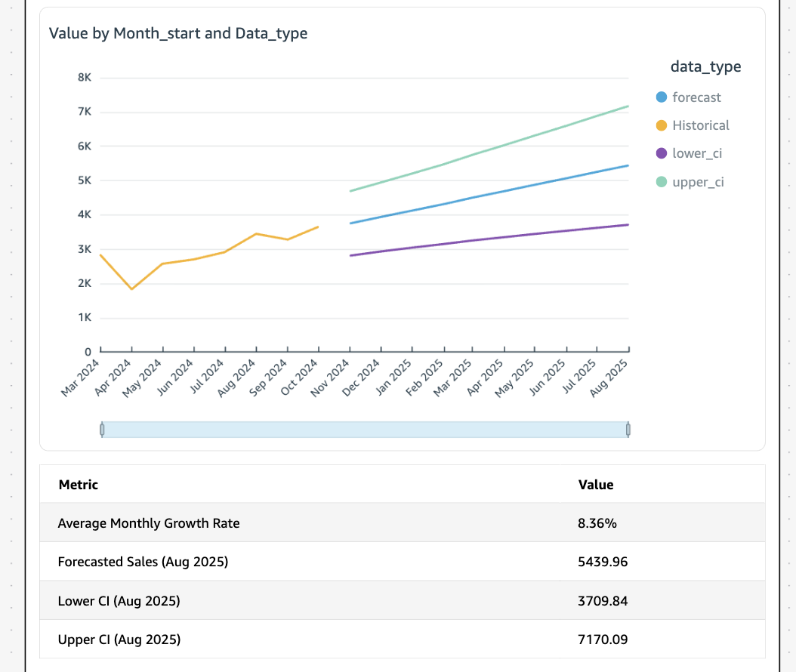
Task: Click the forecast legend color dot
Action: click(662, 97)
